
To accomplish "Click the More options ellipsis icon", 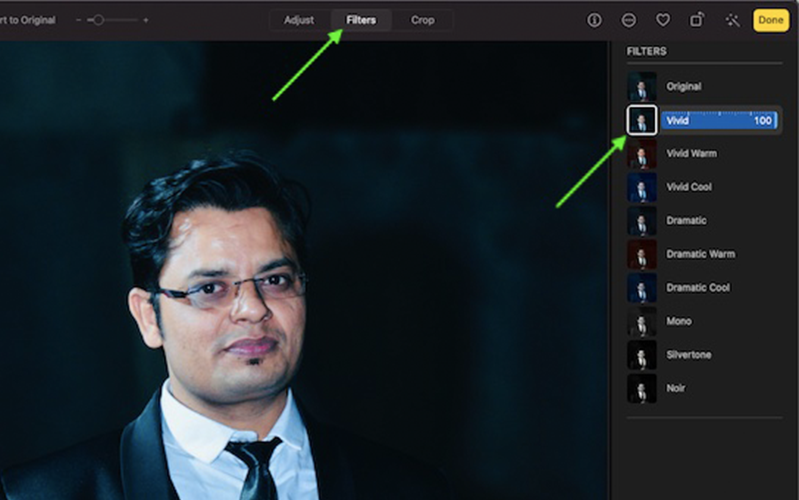I will point(628,20).
